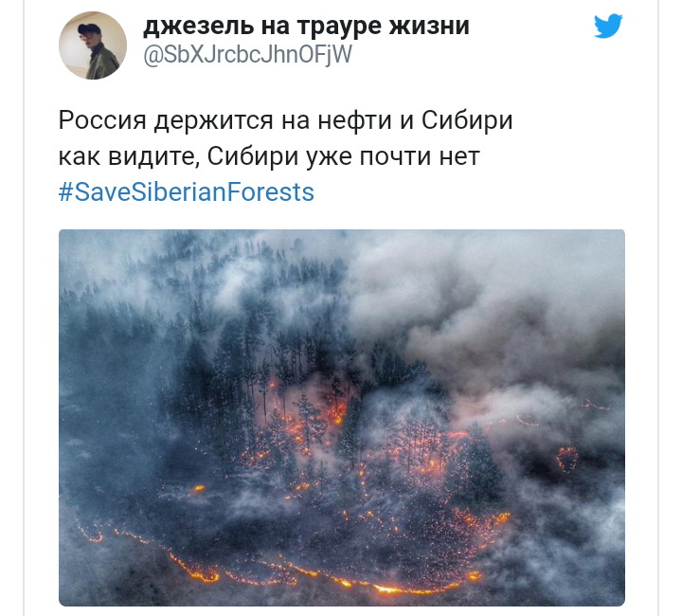Click the word Сибири in the first line
The image size is (682, 616).
coord(467,120)
